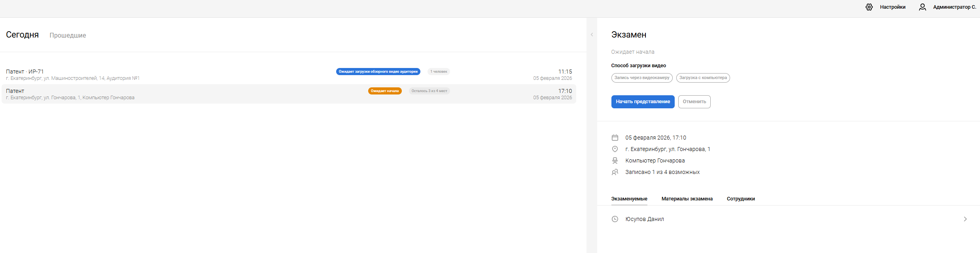Select Загрузка с компьютера option
The image size is (980, 253).
703,78
